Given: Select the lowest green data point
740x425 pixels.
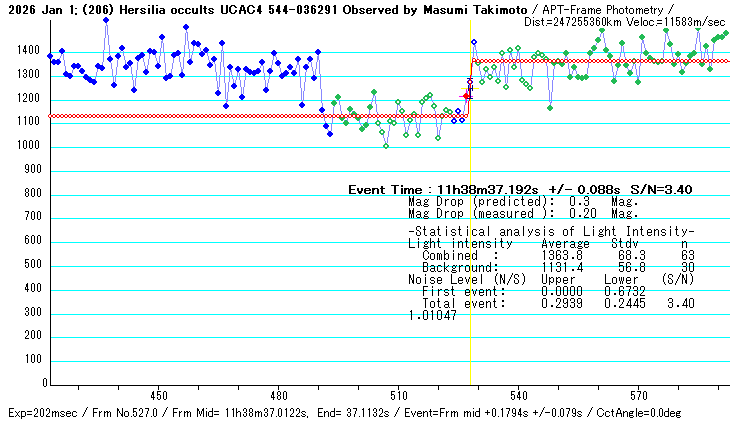Looking at the screenshot, I should point(386,146).
